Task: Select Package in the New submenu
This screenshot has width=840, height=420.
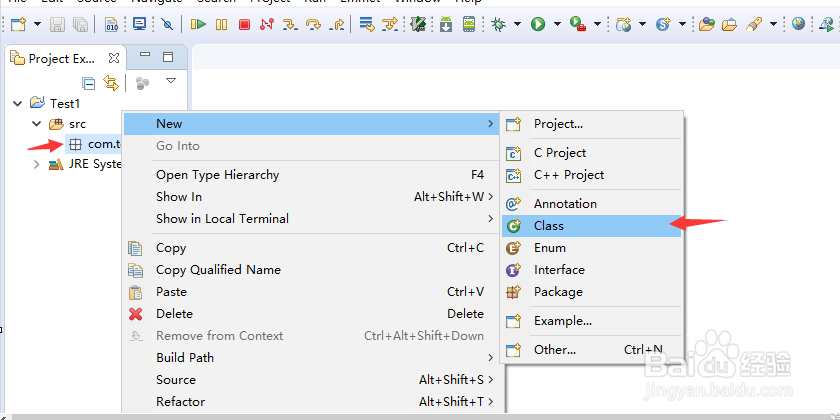Action: pyautogui.click(x=558, y=292)
